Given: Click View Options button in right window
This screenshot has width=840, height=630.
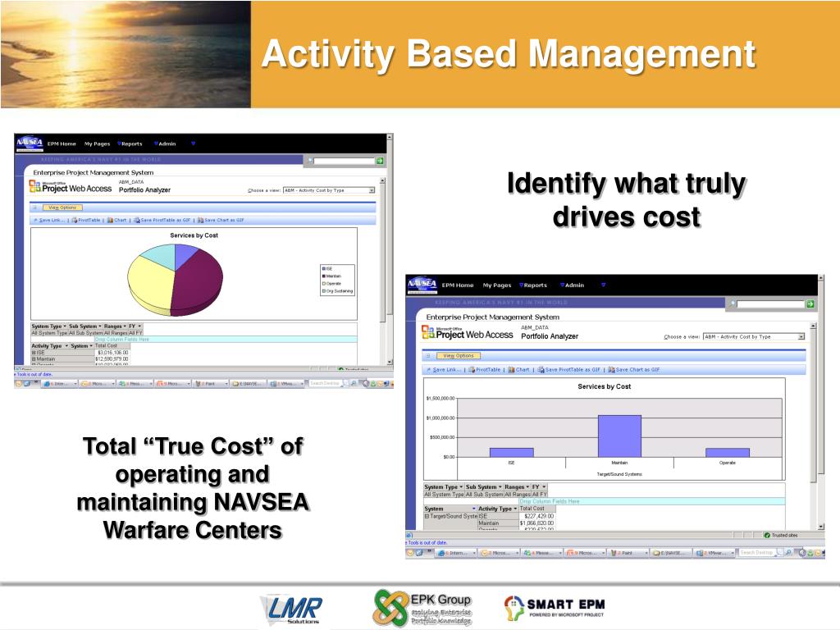Looking at the screenshot, I should tap(459, 356).
